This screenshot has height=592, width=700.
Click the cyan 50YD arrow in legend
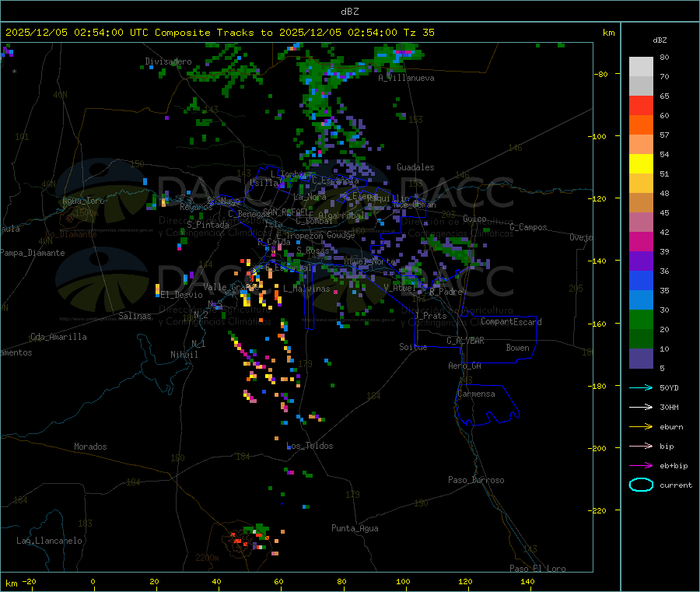coord(641,387)
